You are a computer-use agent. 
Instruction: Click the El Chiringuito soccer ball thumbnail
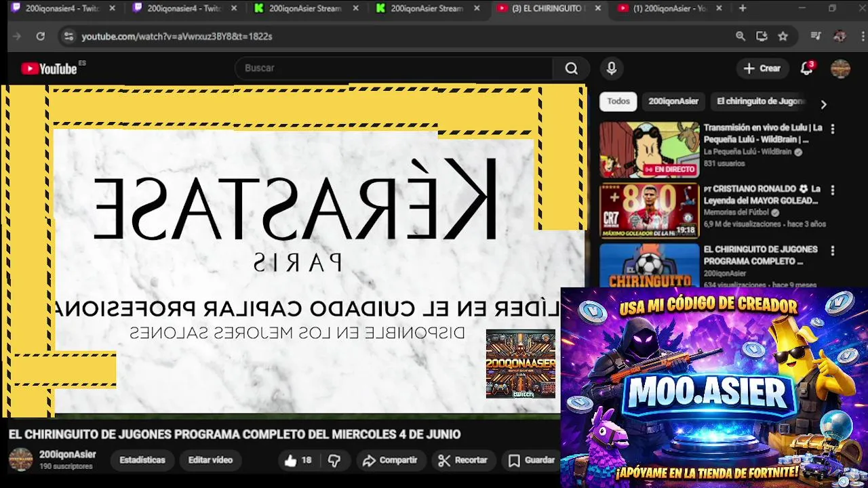(x=649, y=265)
